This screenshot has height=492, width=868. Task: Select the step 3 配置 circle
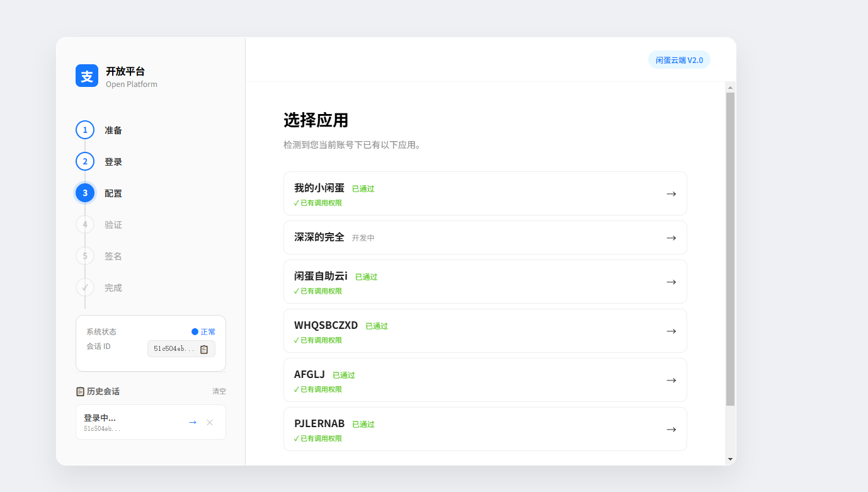(85, 193)
